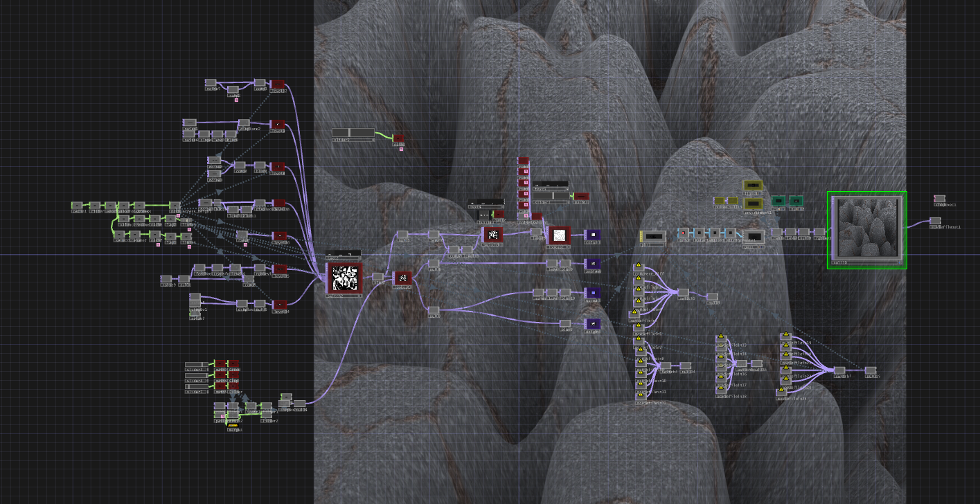Select the geo node with dark viewer

point(753,236)
